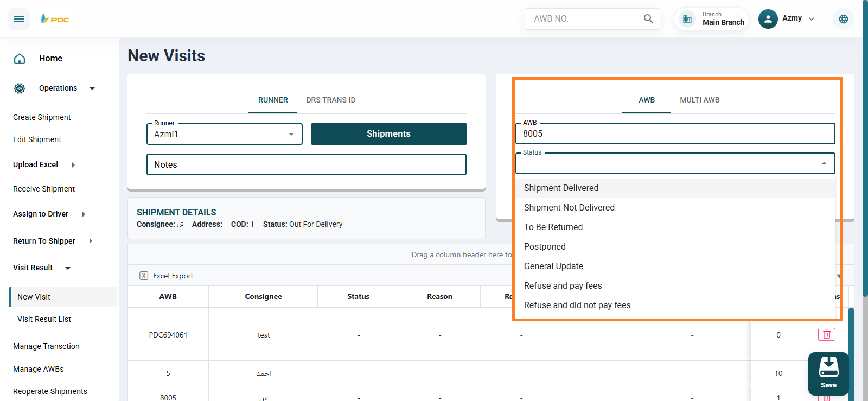The height and width of the screenshot is (401, 868).
Task: Open the Runner dropdown showing Azmi1
Action: (224, 134)
